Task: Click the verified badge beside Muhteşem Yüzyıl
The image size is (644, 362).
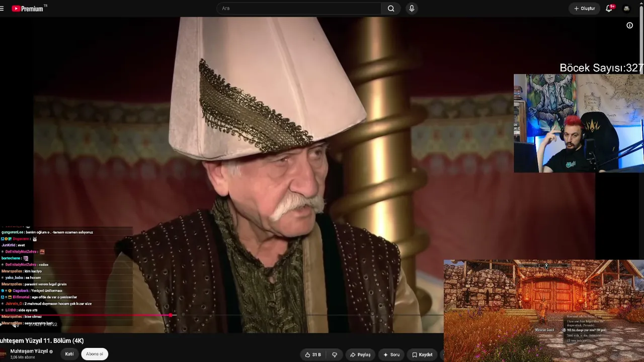Action: point(51,351)
